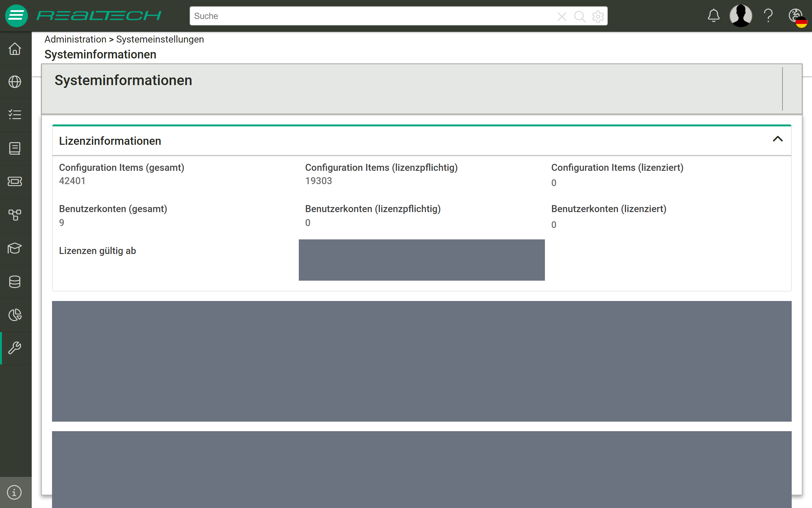The image size is (812, 508).
Task: Select the wrench administration icon
Action: pyautogui.click(x=15, y=348)
